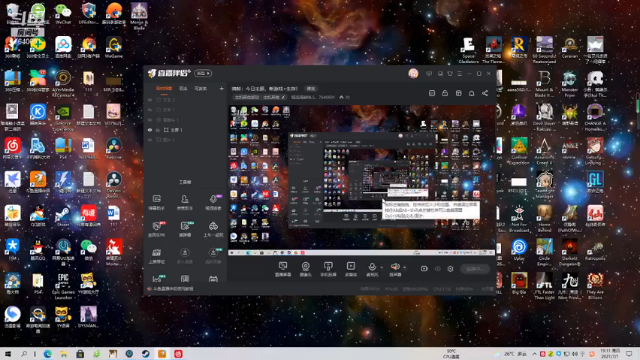Open Windows Start menu
The image size is (640, 360).
pyautogui.click(x=8, y=354)
